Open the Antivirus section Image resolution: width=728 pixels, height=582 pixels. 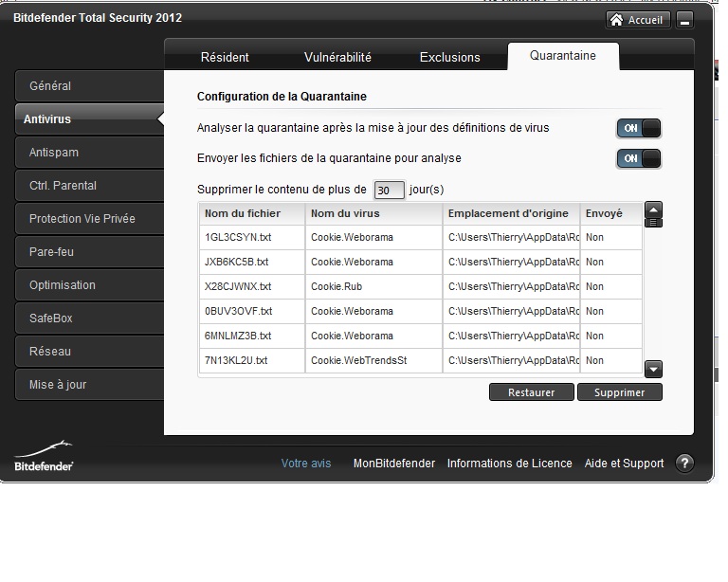90,119
